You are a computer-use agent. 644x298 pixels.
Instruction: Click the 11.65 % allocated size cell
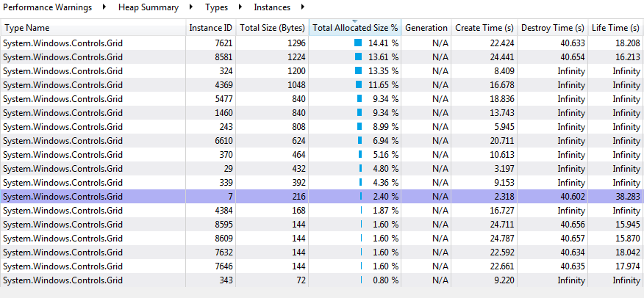point(355,85)
